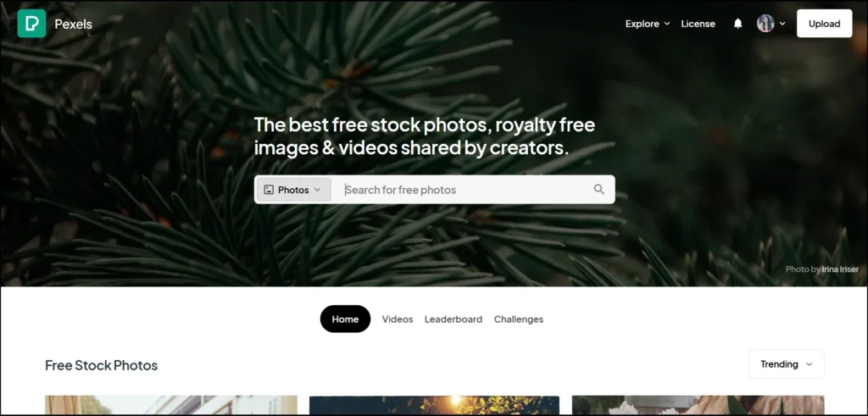Open the rightmost photo thumbnail with flowers

[698, 406]
